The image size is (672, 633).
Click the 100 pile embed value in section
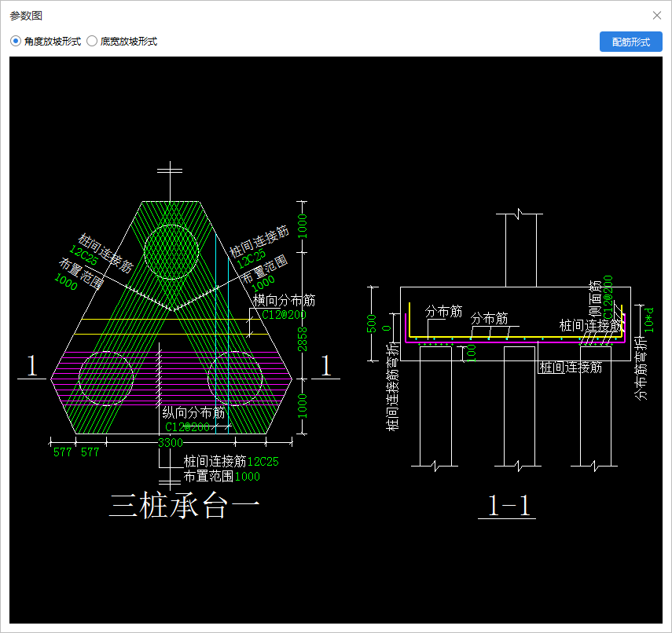point(471,353)
